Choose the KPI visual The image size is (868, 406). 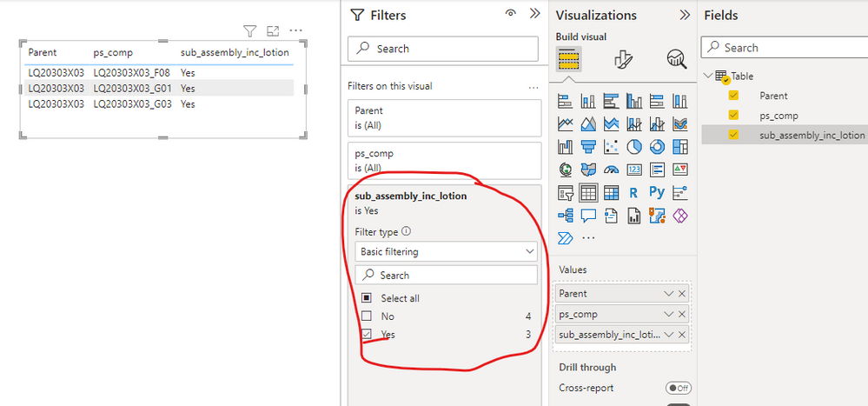click(x=679, y=170)
